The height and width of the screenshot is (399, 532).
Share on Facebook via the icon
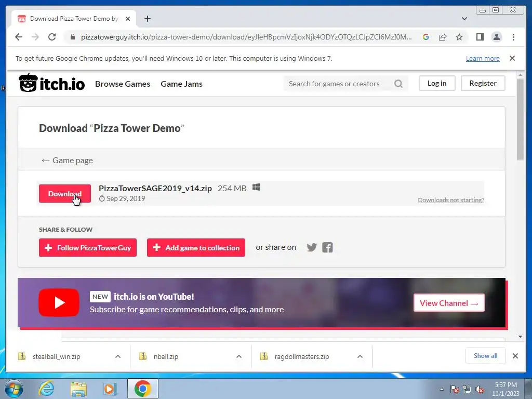pos(327,247)
